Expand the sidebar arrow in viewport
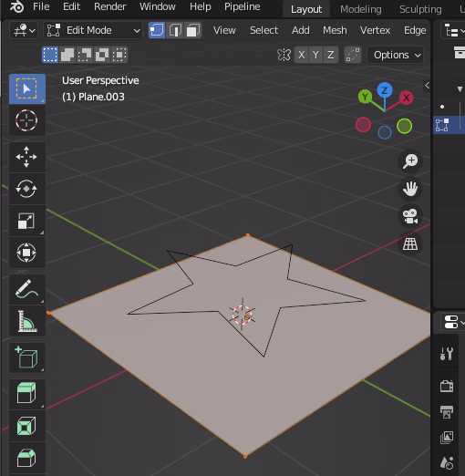Viewport: 465px width, 476px height. click(427, 86)
